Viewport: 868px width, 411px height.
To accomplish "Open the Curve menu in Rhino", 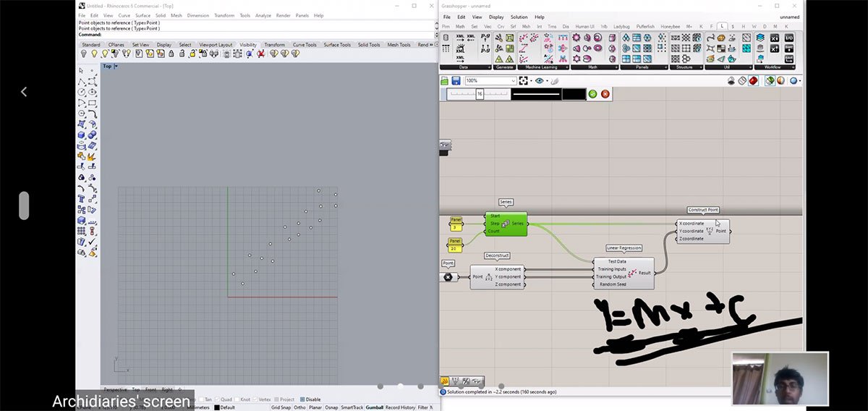I will (124, 15).
